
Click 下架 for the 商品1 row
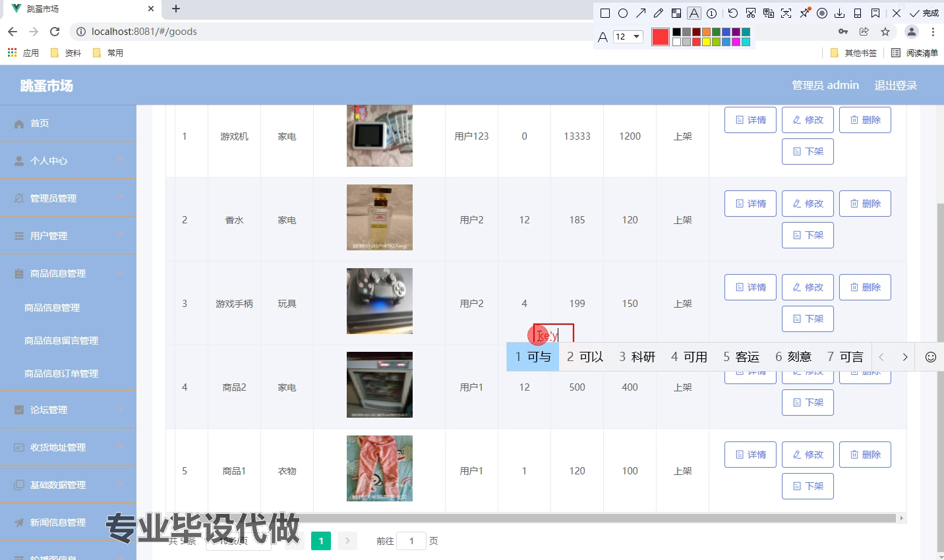point(808,486)
